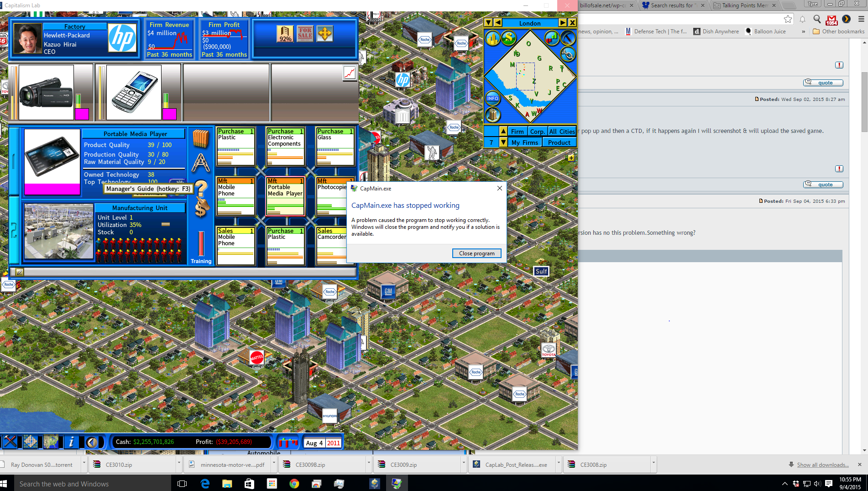Click the chain link minimap icon
868x491 pixels.
point(568,55)
